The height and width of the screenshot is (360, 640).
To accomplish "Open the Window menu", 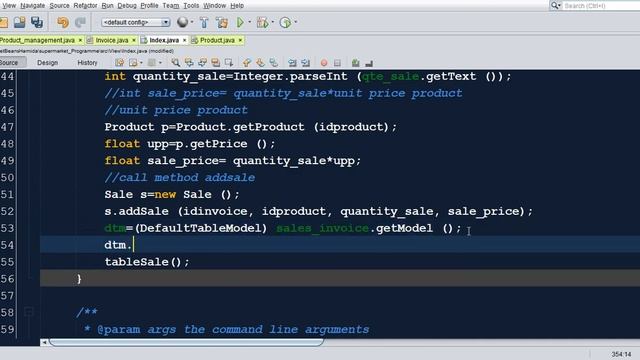I will [x=215, y=6].
